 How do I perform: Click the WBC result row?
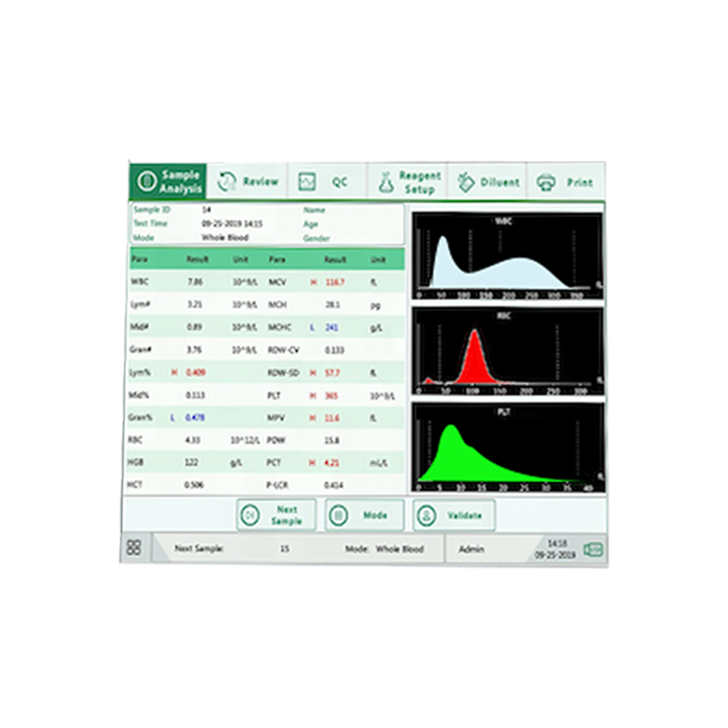pyautogui.click(x=196, y=282)
